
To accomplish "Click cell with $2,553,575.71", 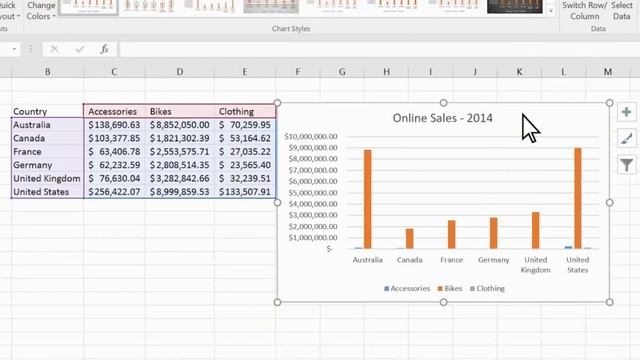I will [180, 151].
